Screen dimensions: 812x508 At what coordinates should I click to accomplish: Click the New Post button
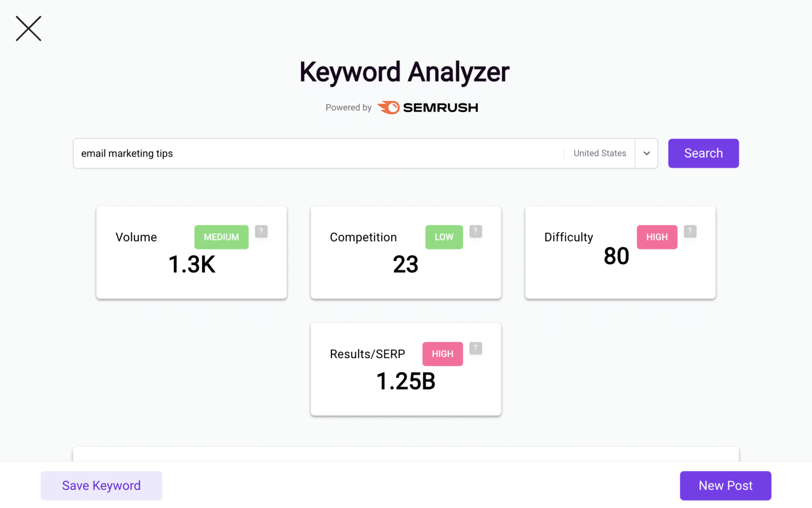click(x=725, y=485)
